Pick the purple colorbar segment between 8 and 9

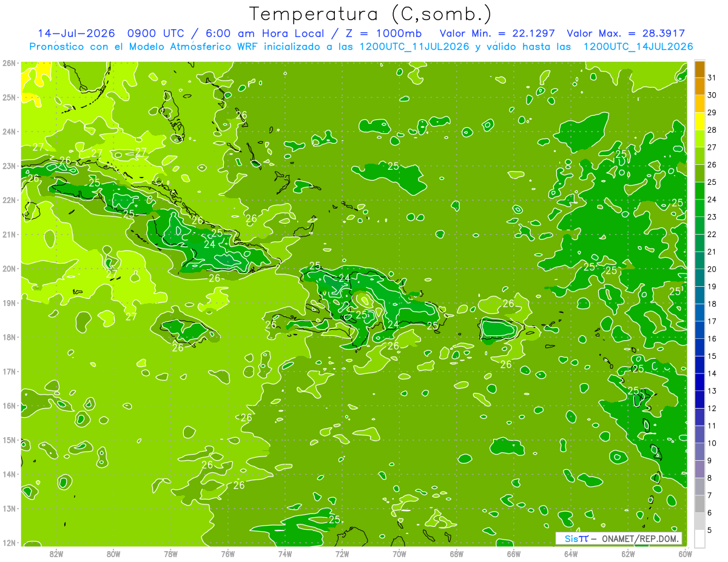(x=699, y=469)
